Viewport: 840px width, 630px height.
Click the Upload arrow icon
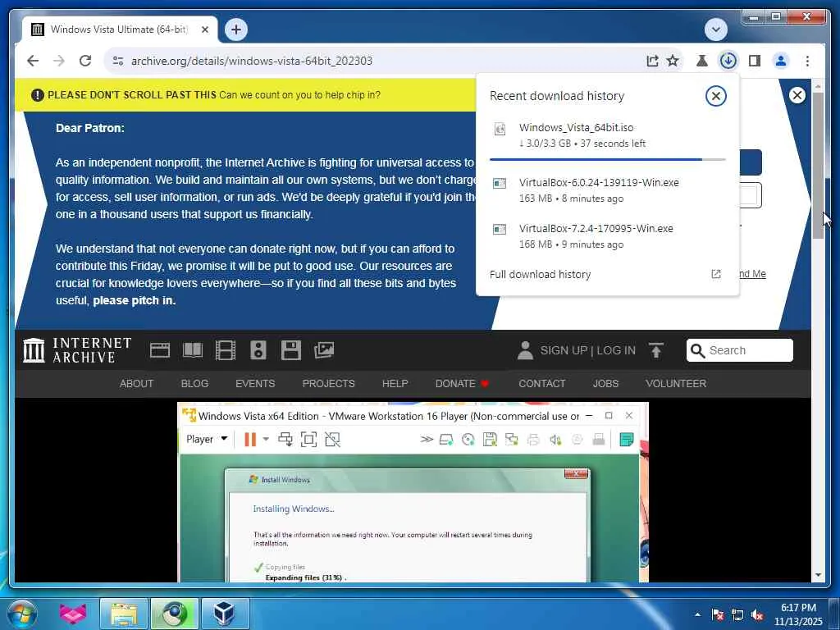(x=656, y=350)
